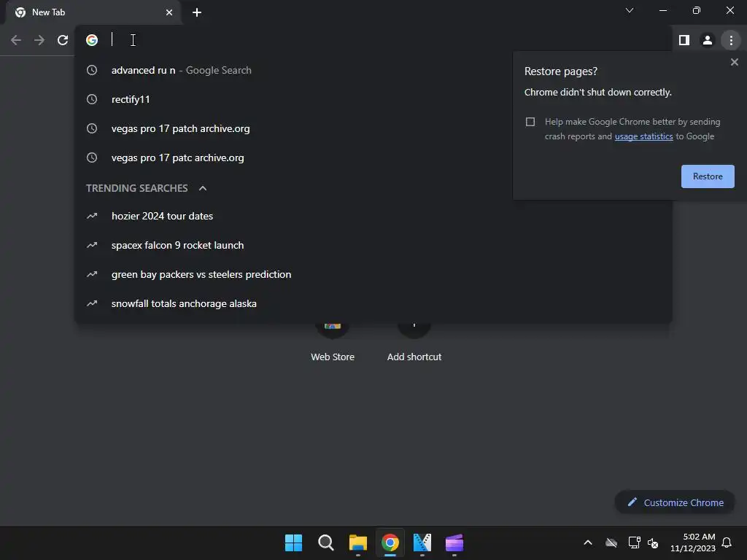
Task: Choose 'vegas pro 17 patch archive.org' suggestion
Action: 373,128
